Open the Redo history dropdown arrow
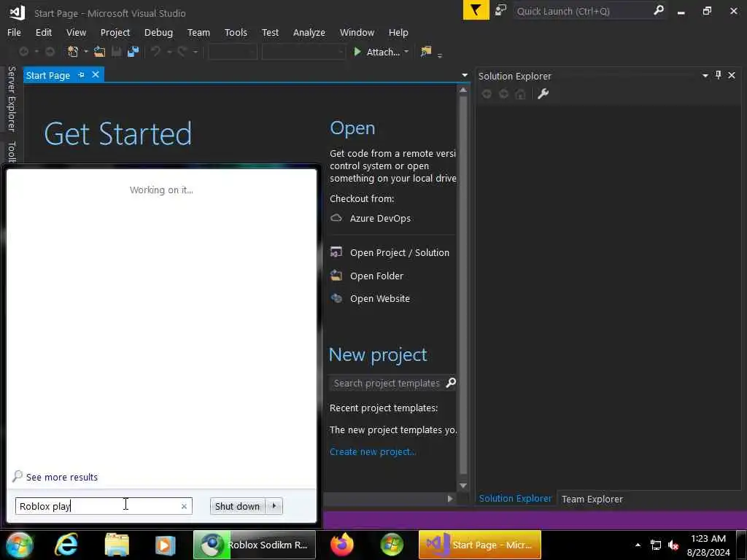Image resolution: width=747 pixels, height=560 pixels. [196, 52]
